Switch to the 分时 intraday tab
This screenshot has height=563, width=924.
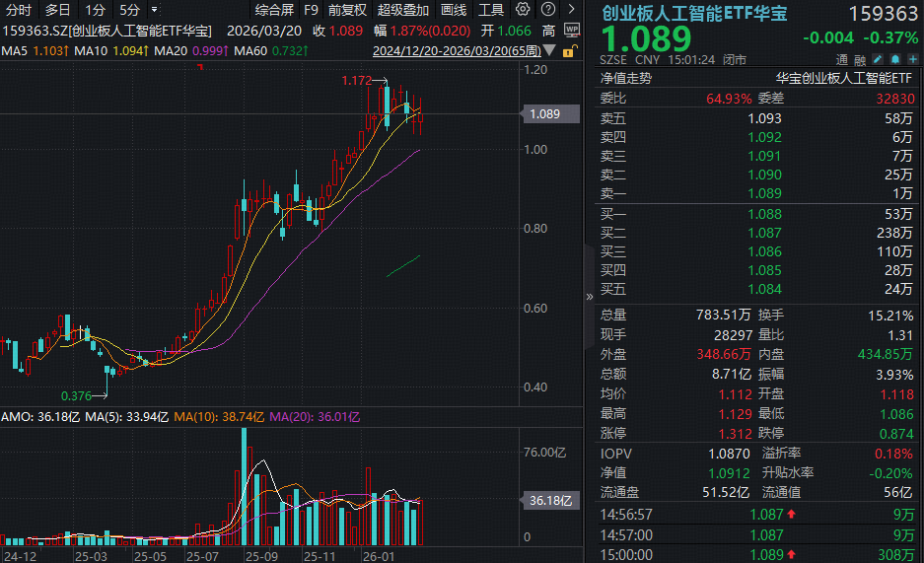pos(18,10)
